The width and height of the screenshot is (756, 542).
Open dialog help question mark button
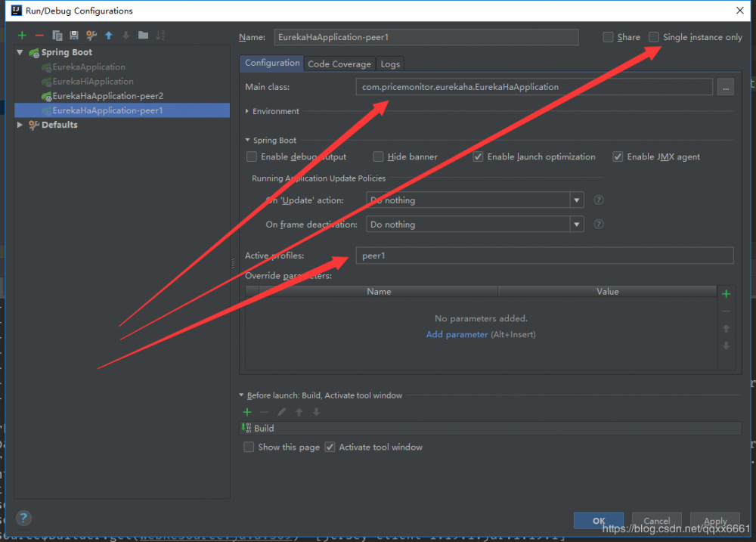(23, 519)
